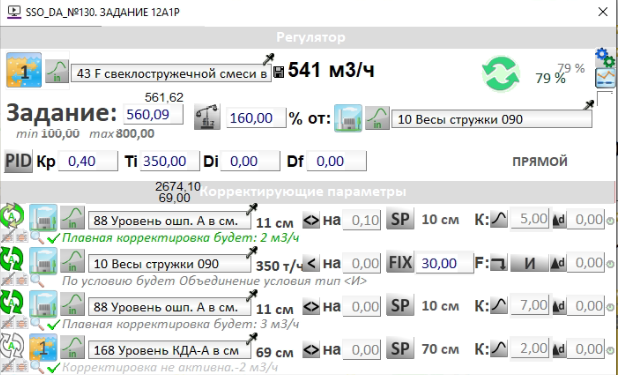Click the Di field showing 0,00
Viewport: 618px width, 375px height.
tap(250, 161)
